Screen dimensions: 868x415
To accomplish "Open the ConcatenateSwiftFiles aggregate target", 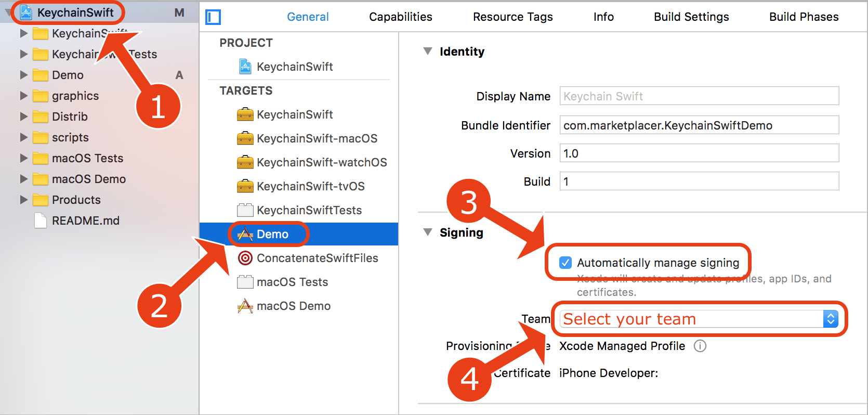I will pyautogui.click(x=318, y=257).
